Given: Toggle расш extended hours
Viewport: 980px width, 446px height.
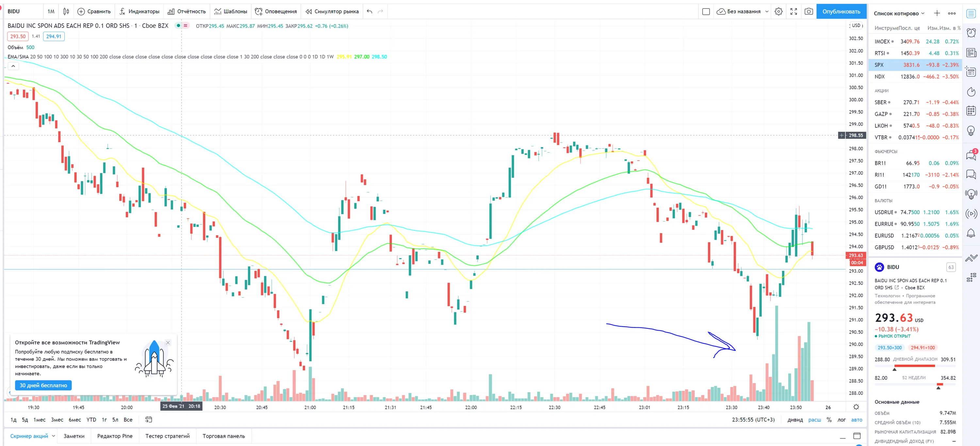Looking at the screenshot, I should (x=814, y=420).
